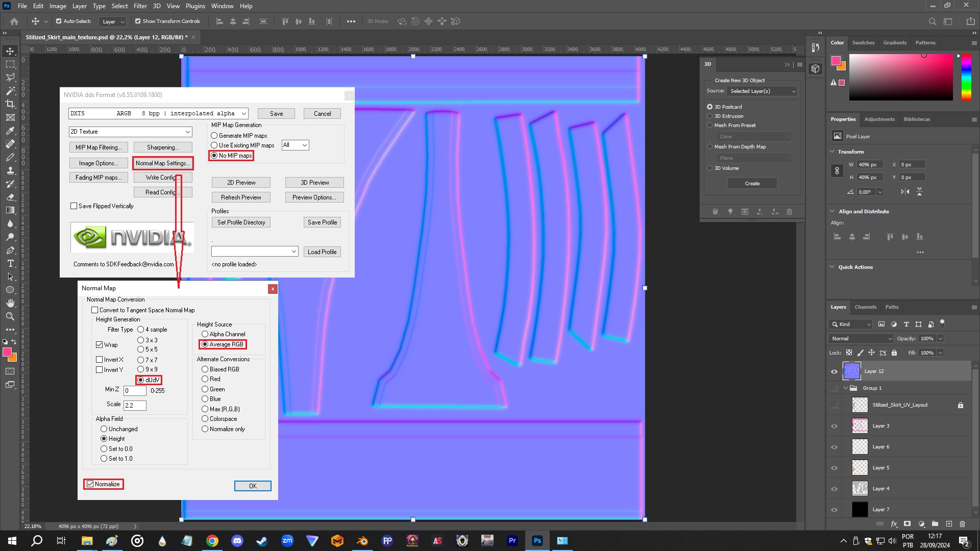Open the layer blend mode dropdown

(860, 338)
